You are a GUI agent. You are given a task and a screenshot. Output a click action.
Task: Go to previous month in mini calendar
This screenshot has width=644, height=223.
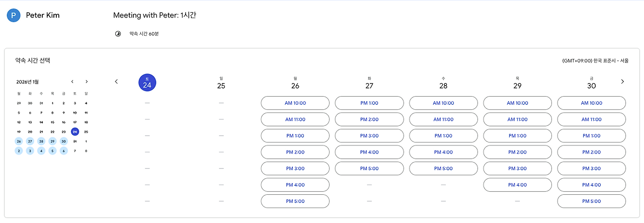pos(72,82)
